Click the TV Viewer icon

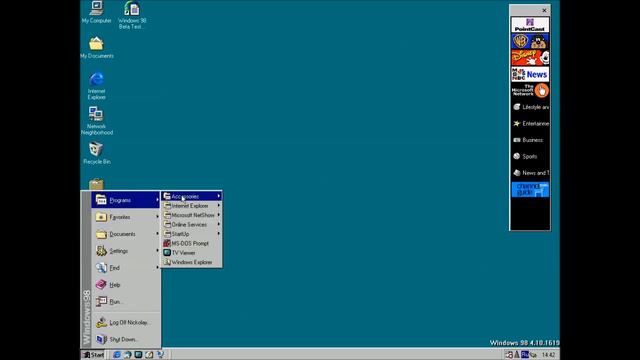pyautogui.click(x=167, y=253)
